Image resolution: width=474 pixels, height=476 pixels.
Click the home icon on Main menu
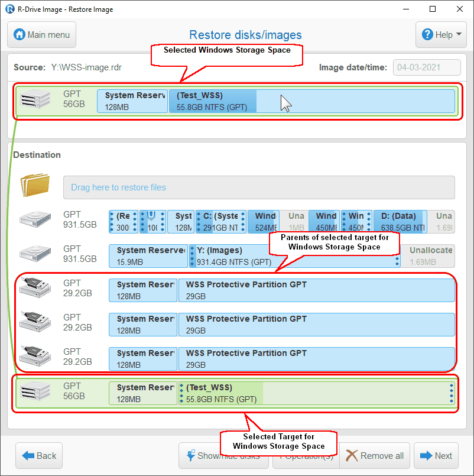(x=19, y=35)
